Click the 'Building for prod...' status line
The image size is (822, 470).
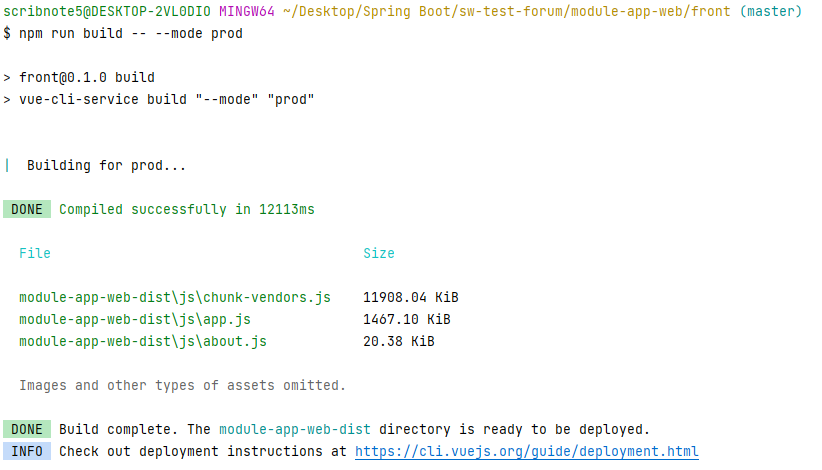[x=106, y=166]
